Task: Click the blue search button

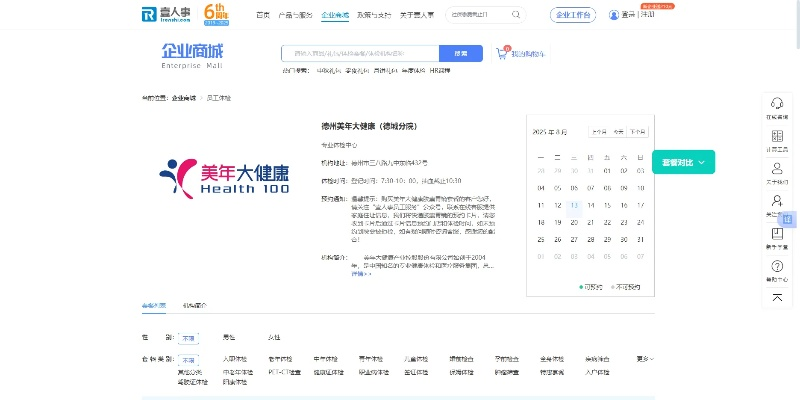Action: [x=460, y=53]
